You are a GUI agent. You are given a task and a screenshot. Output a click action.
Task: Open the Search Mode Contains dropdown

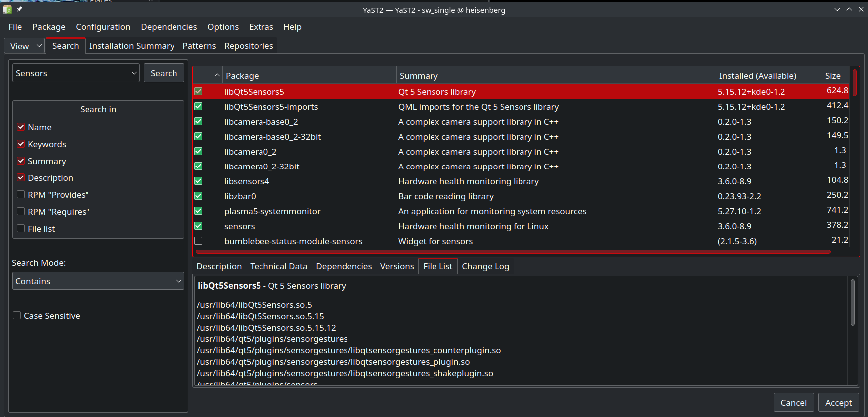click(98, 281)
